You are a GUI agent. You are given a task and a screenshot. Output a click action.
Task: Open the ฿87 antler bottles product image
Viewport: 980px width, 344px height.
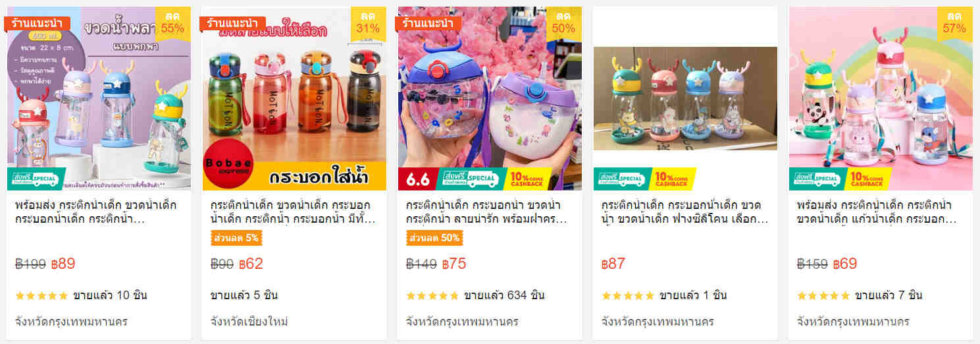click(x=685, y=98)
